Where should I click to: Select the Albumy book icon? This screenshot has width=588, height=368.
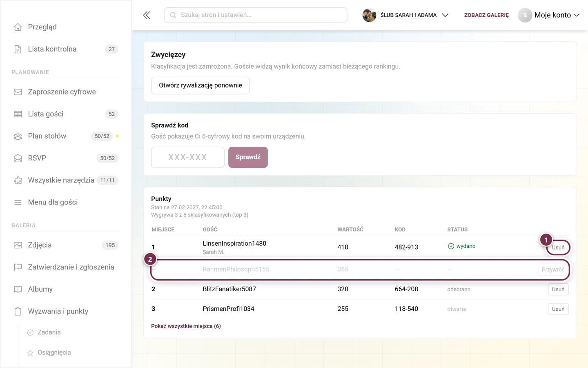(x=18, y=289)
